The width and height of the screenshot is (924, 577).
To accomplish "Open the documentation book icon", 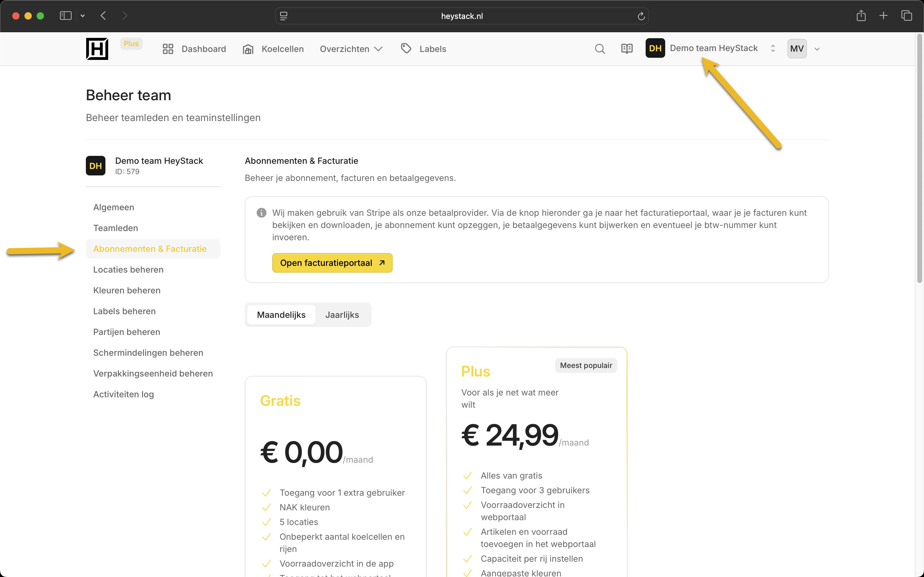I will pos(627,49).
